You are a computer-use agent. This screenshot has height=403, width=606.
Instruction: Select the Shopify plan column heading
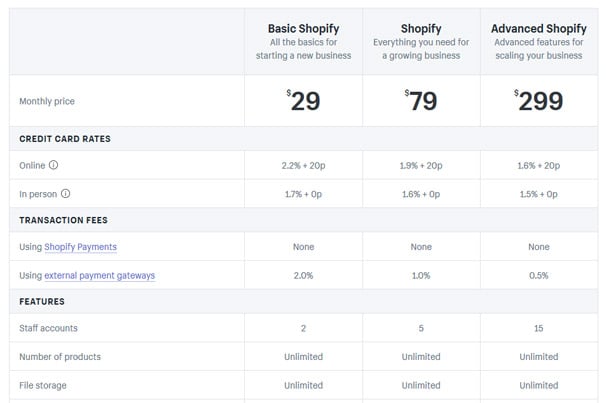click(x=421, y=29)
